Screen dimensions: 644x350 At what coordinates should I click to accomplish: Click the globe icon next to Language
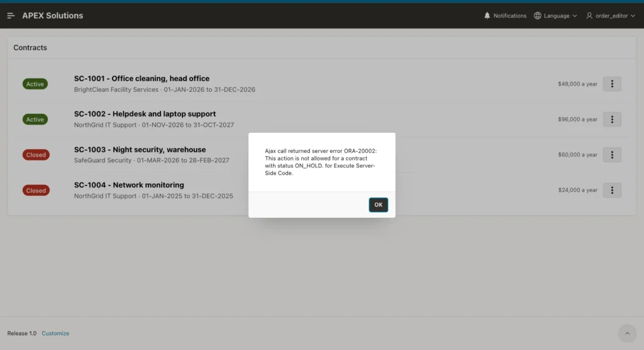coord(537,16)
